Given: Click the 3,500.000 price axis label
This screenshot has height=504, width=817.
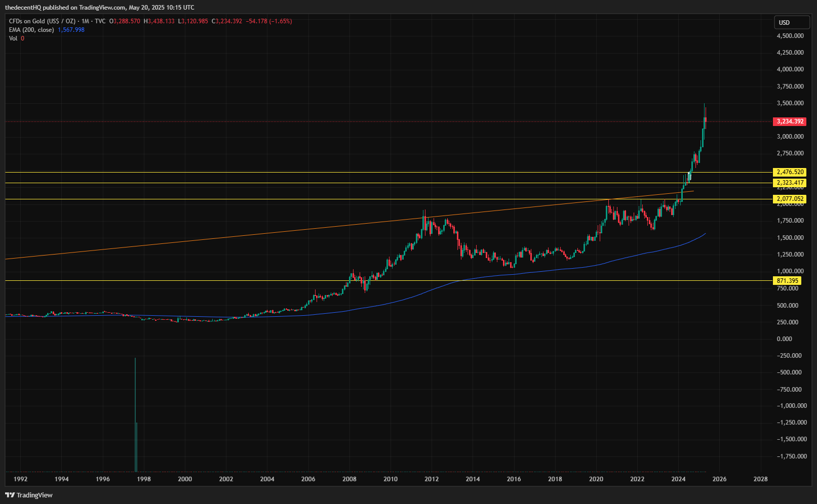Looking at the screenshot, I should click(790, 103).
